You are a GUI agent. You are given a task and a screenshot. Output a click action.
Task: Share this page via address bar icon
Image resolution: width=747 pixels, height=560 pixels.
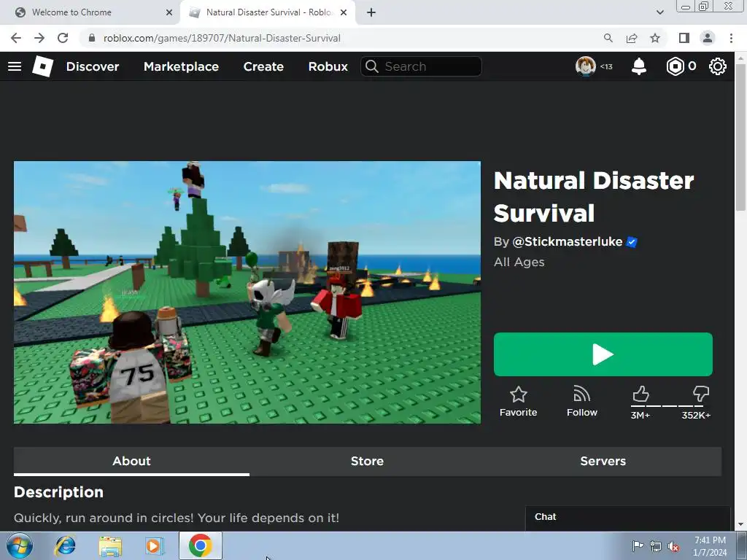[x=632, y=38]
